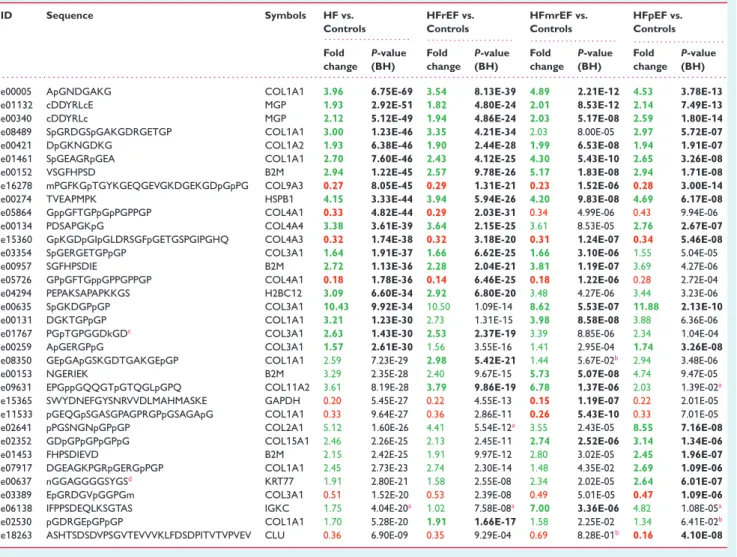This screenshot has width=737, height=557.
Task: Click the 'HFrEF vs. Controls' group header
Action: click(450, 22)
